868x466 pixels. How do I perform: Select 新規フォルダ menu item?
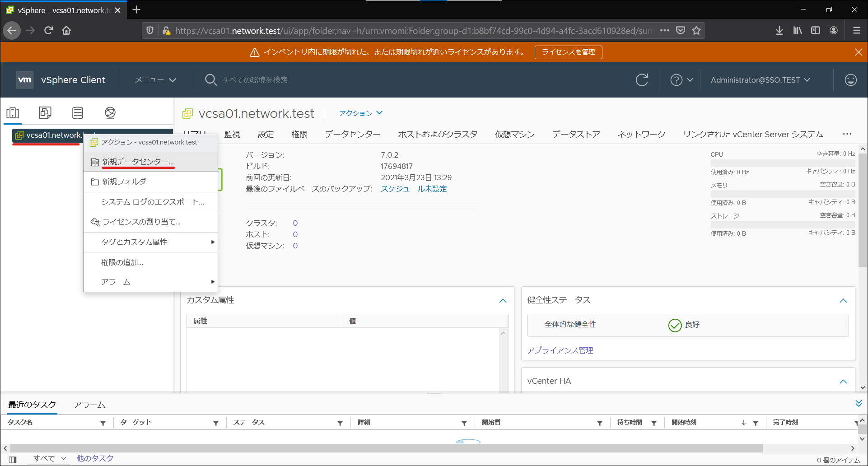tap(150, 182)
